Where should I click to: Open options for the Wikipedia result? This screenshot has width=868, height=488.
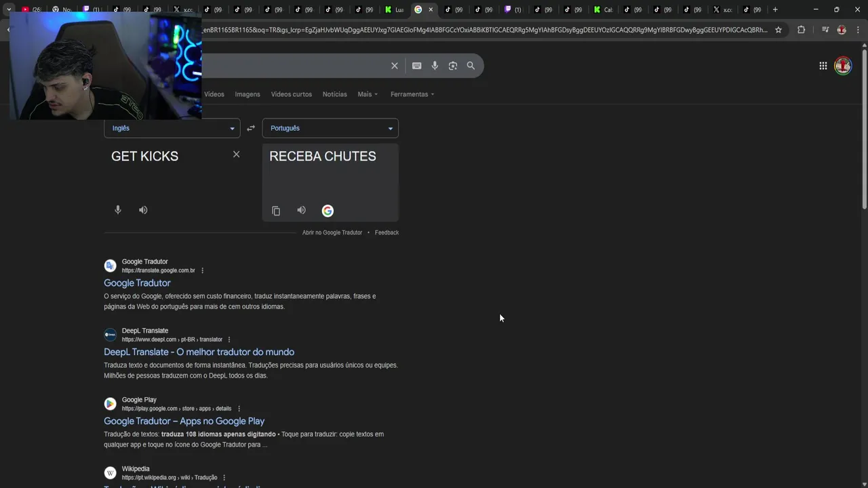coord(224,478)
